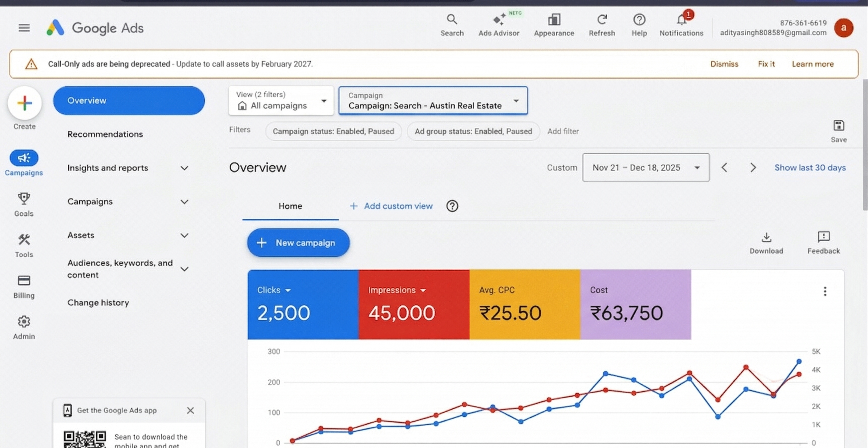Select the Ads Advisor icon

coord(499,24)
